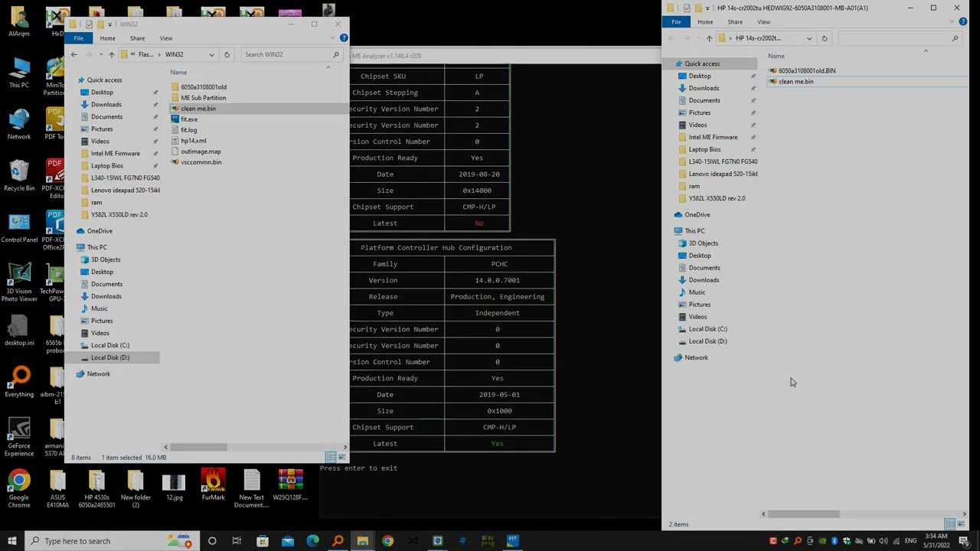Viewport: 980px width, 551px height.
Task: Switch to details view in HP 14s window
Action: tap(949, 524)
